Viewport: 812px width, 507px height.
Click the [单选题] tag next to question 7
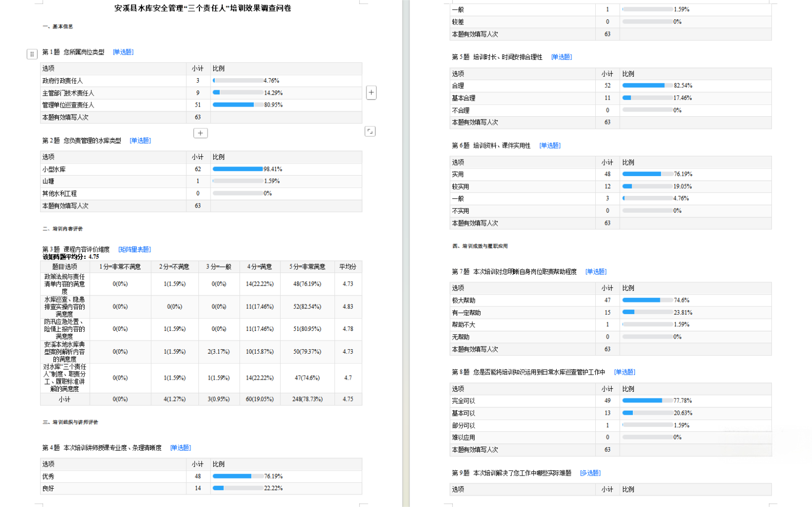click(596, 272)
